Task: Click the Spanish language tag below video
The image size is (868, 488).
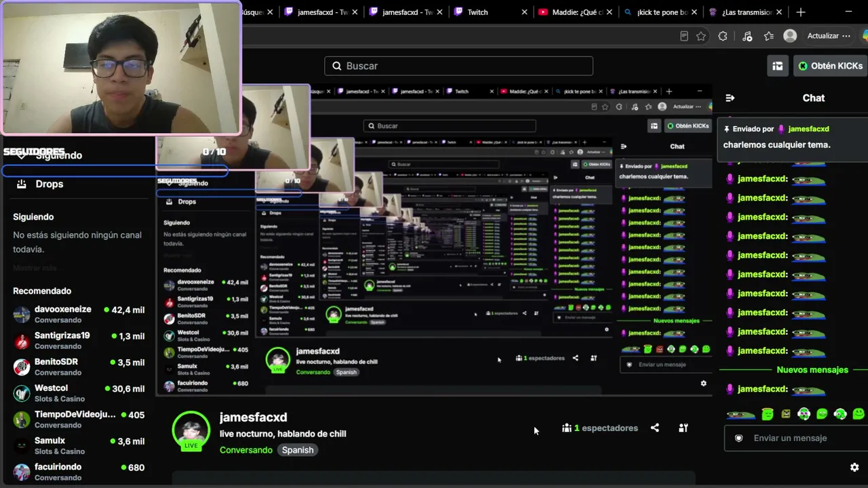Action: pos(298,450)
